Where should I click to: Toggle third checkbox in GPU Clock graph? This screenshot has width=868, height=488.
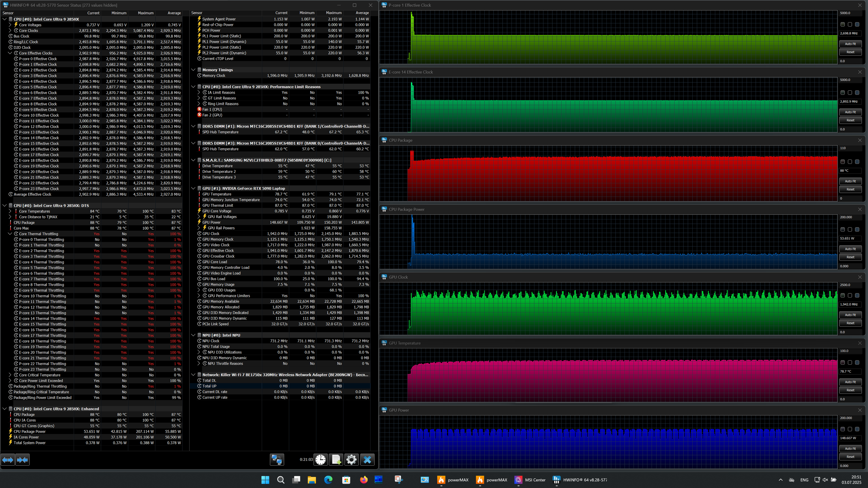point(857,295)
